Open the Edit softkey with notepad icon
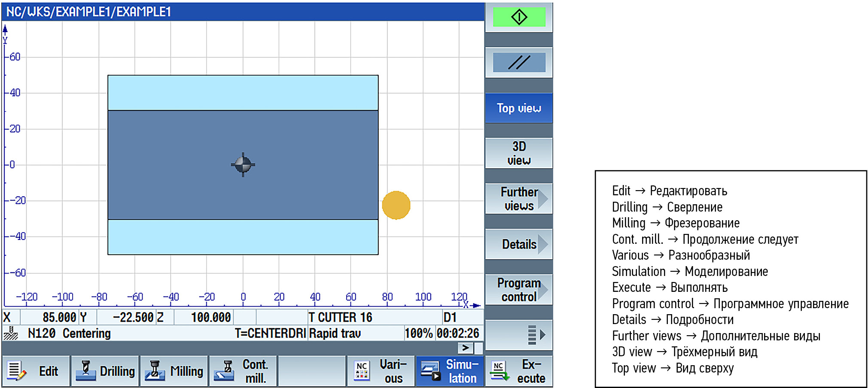The image size is (868, 388). (36, 371)
